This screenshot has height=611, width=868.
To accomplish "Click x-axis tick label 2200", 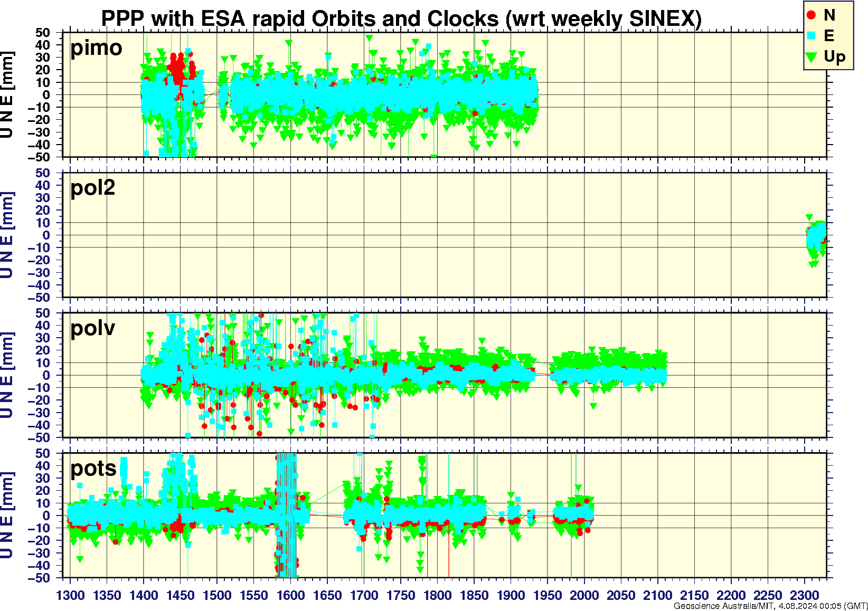I will (x=731, y=595).
